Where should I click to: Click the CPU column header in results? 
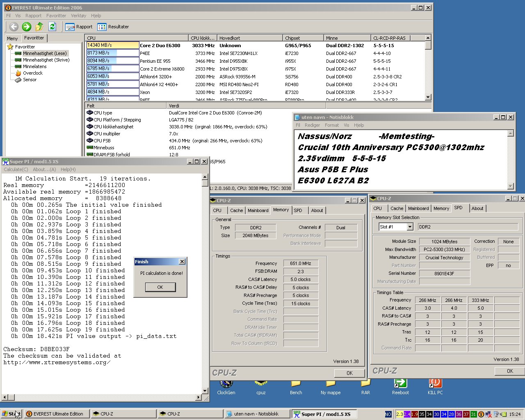click(137, 38)
